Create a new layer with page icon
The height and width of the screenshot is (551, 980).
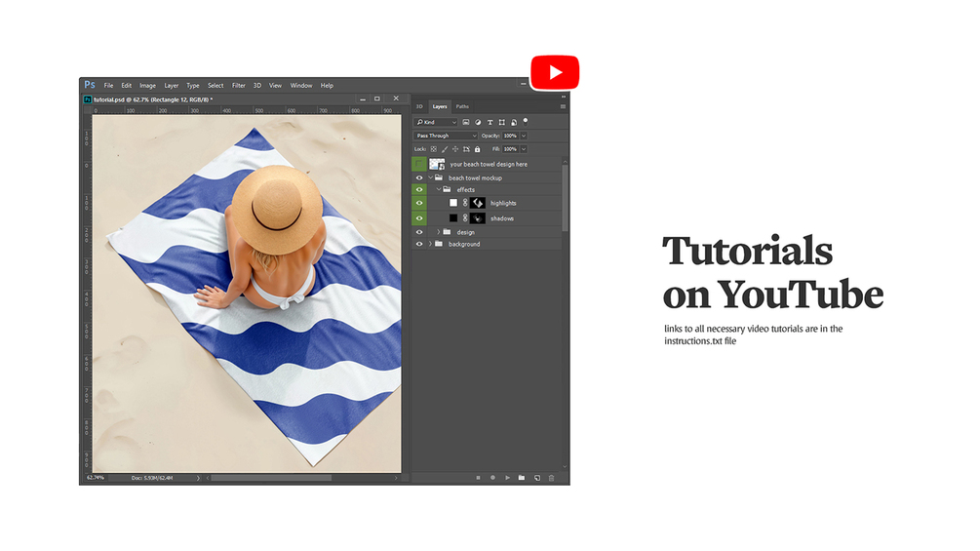(537, 478)
